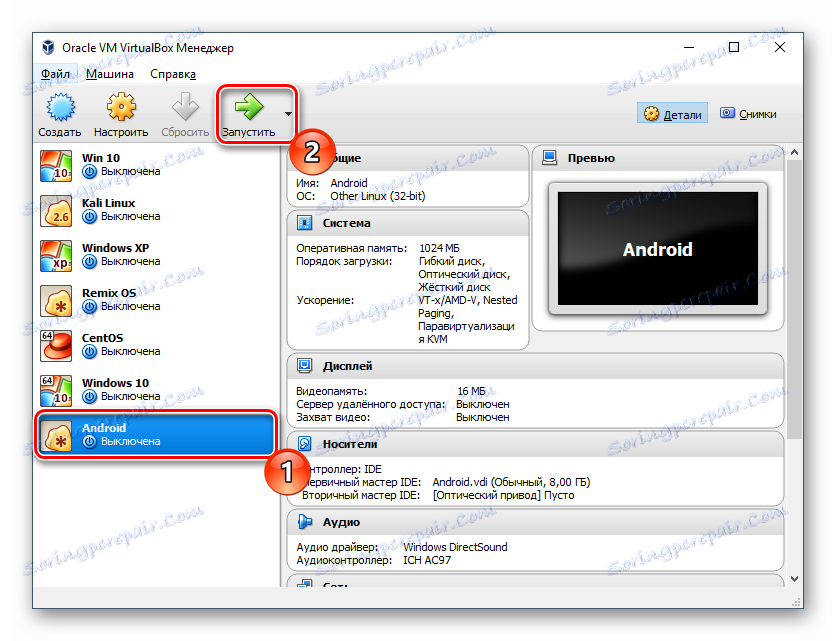Click the power state icon under Windows XP
Screen dimensions: 836x641
click(89, 262)
